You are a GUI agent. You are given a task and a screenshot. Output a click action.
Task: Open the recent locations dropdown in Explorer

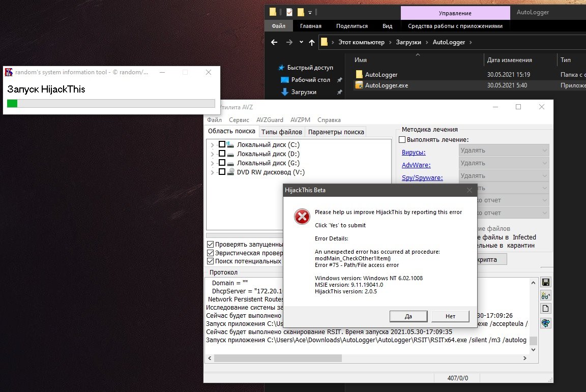[301, 42]
